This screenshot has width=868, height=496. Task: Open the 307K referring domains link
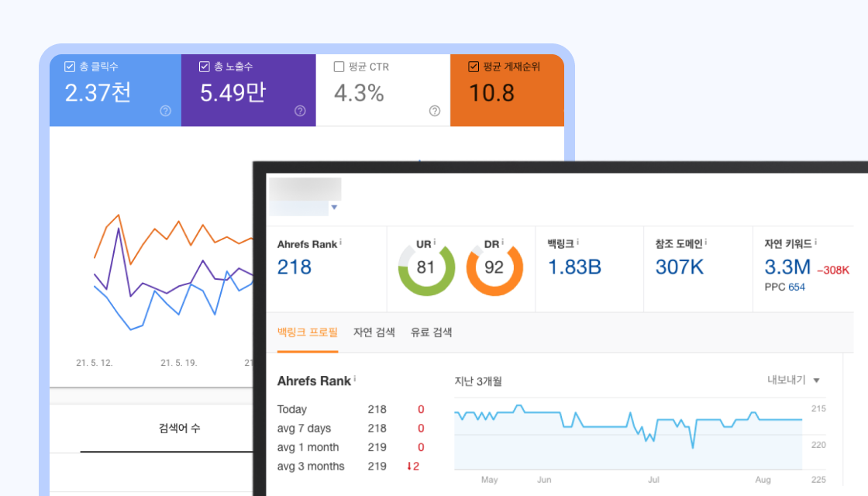[679, 267]
